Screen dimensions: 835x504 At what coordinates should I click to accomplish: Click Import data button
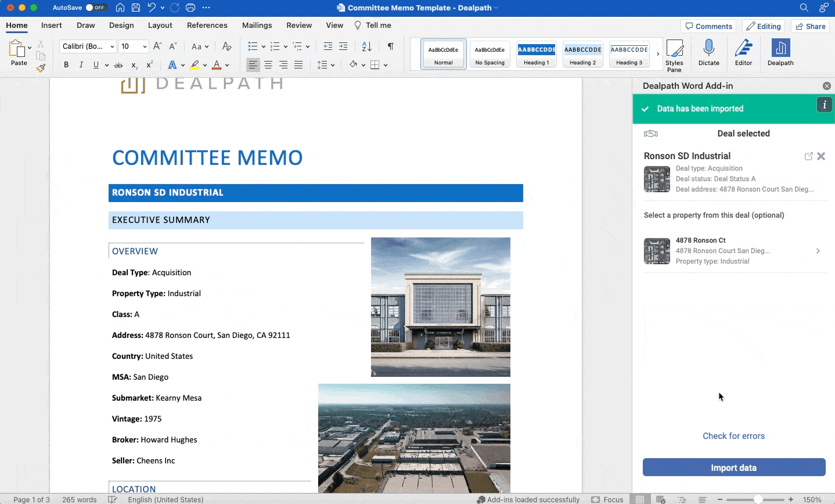pyautogui.click(x=734, y=467)
